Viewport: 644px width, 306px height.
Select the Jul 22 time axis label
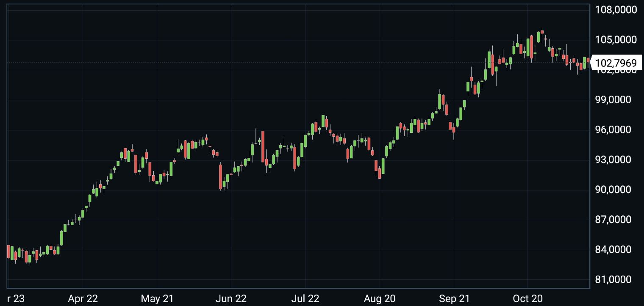(x=305, y=299)
